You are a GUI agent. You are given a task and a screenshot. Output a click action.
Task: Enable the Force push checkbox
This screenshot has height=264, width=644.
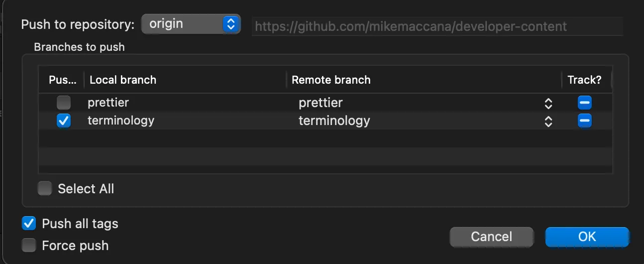29,246
